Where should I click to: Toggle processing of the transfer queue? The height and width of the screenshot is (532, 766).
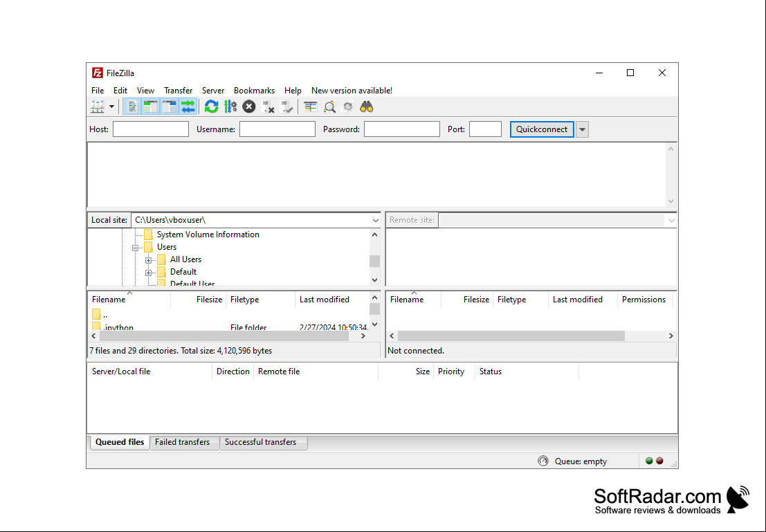pos(230,107)
